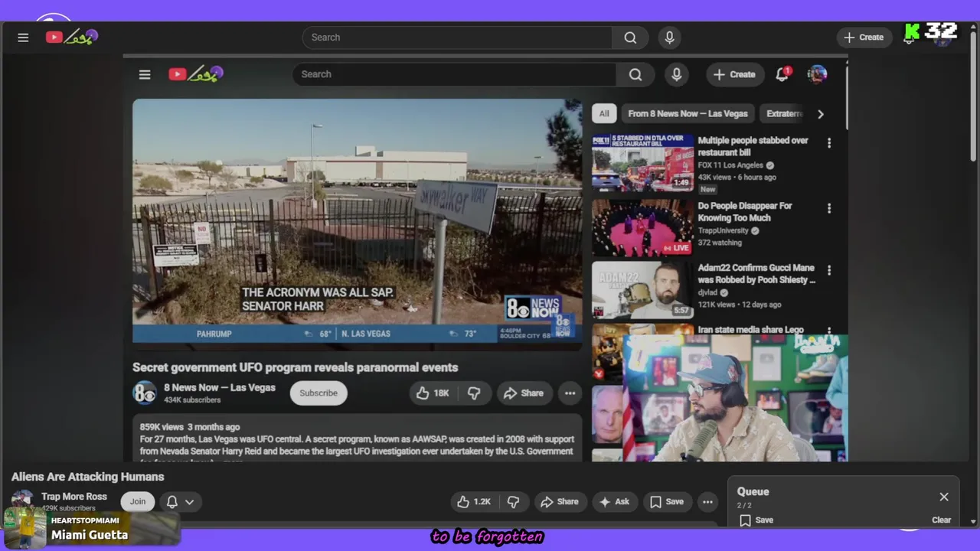Viewport: 980px width, 551px height.
Task: Like the Aliens video (1.2K)
Action: (473, 502)
